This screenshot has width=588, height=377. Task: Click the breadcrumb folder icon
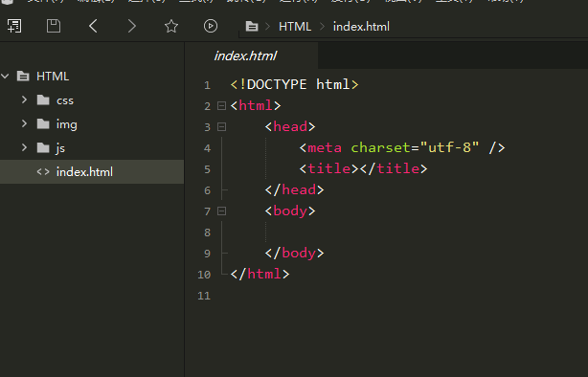(x=252, y=27)
